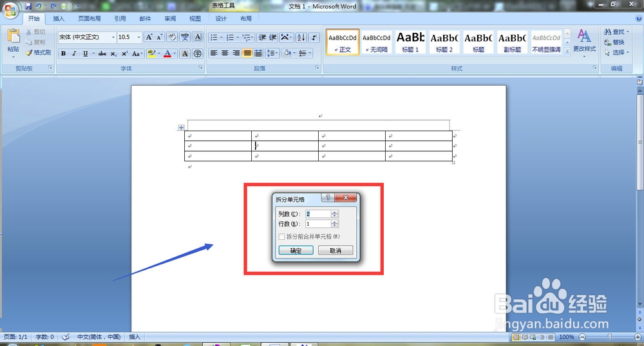
Task: Switch to the 页面布局 (Page Layout) tab
Action: coord(90,19)
